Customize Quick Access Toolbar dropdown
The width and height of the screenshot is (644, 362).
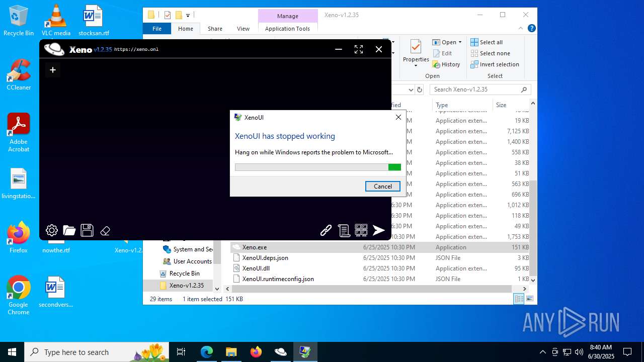tap(188, 15)
